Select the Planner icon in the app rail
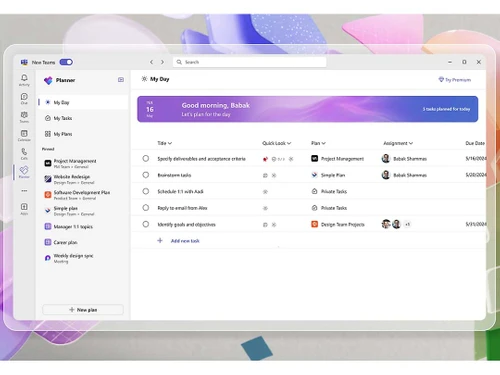 tap(24, 170)
